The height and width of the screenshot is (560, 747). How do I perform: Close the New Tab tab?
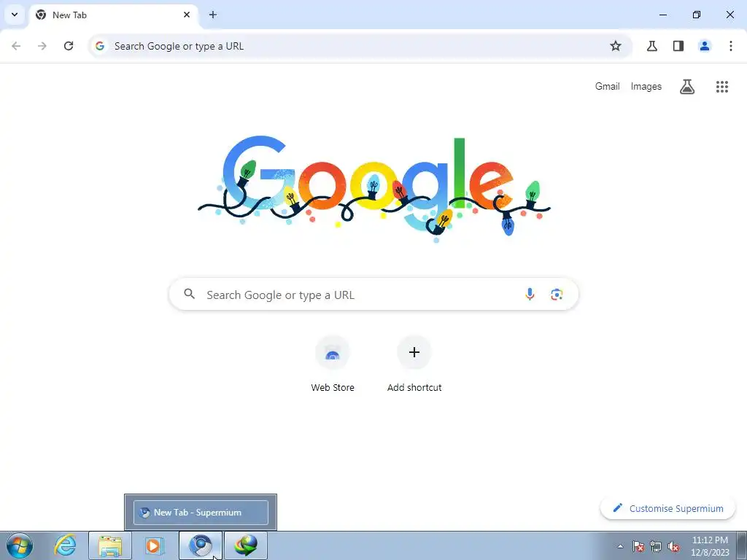tap(187, 15)
